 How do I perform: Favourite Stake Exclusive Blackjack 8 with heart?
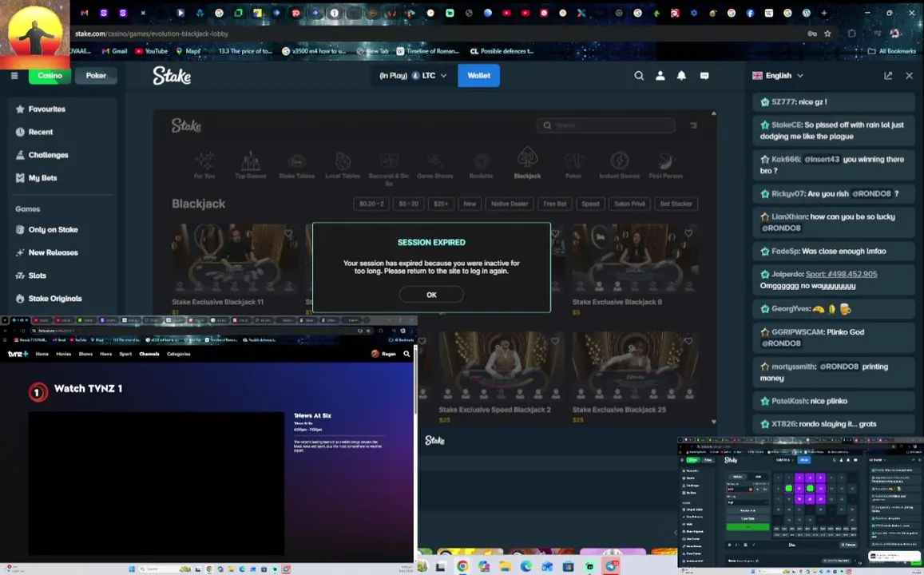click(688, 233)
